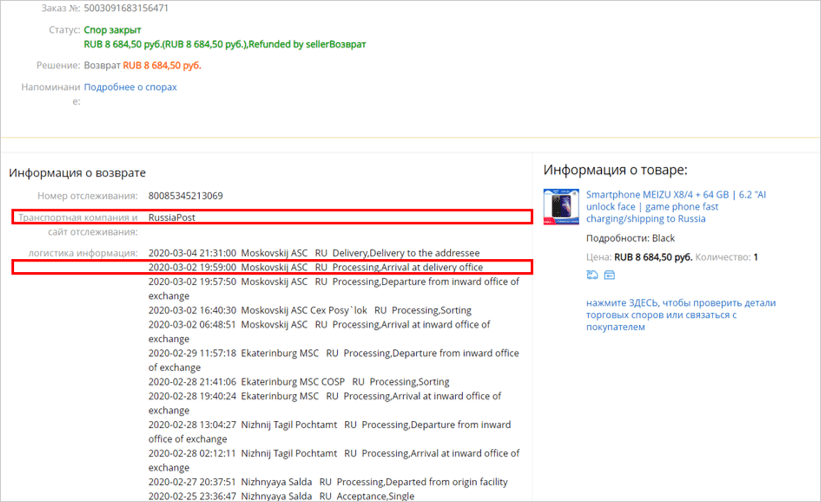Click the 'Подробности: Black' product detail
821x502 pixels.
pyautogui.click(x=630, y=238)
